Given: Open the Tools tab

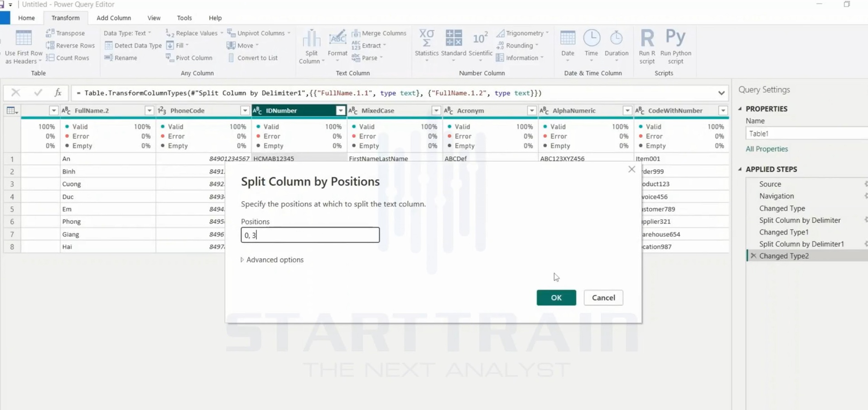Looking at the screenshot, I should point(184,18).
